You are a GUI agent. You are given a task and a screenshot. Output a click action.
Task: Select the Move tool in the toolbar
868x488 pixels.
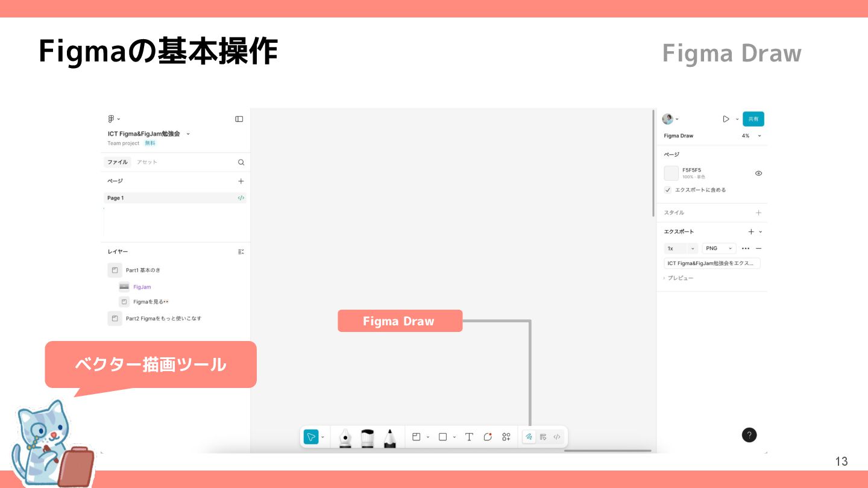(311, 437)
